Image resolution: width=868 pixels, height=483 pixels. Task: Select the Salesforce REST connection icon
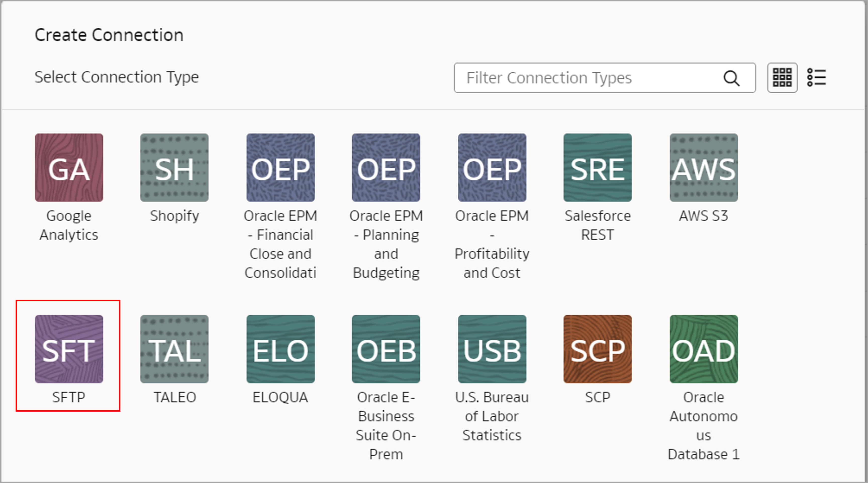click(x=597, y=167)
